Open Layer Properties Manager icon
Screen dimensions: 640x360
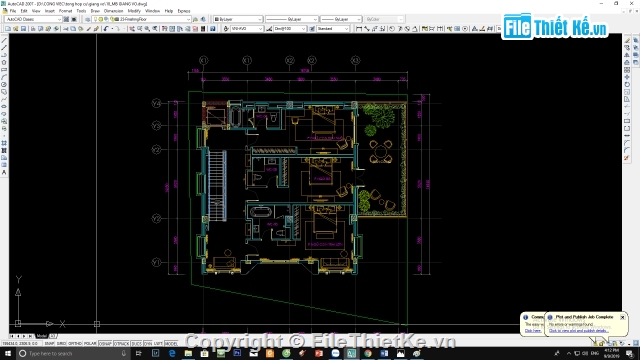[x=87, y=19]
